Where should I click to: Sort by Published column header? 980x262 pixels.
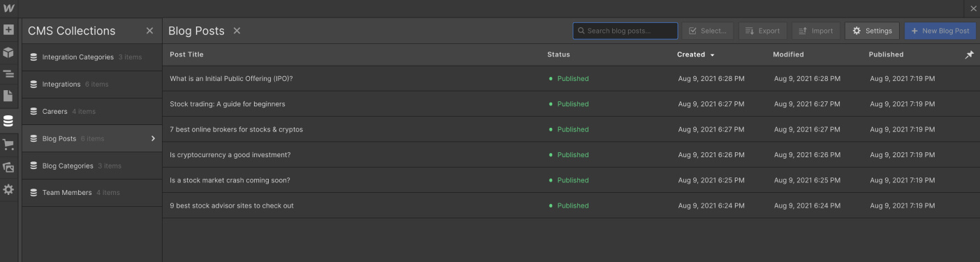point(886,54)
